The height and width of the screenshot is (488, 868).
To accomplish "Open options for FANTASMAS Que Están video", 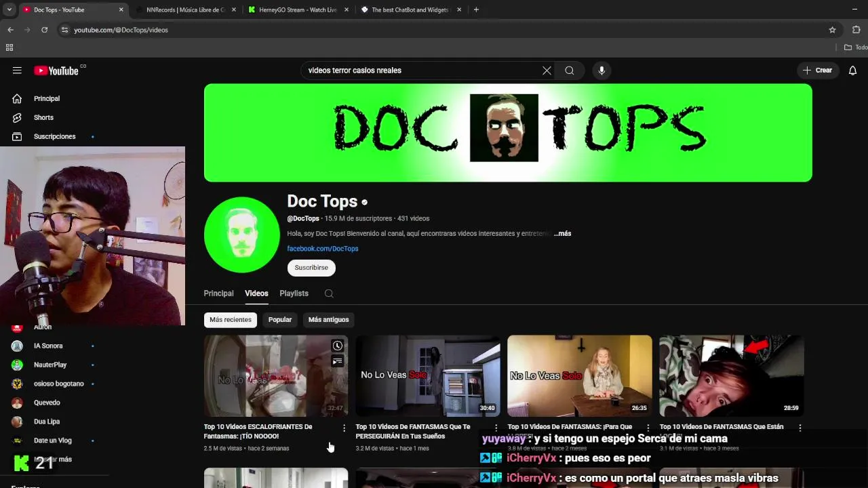I will (800, 428).
